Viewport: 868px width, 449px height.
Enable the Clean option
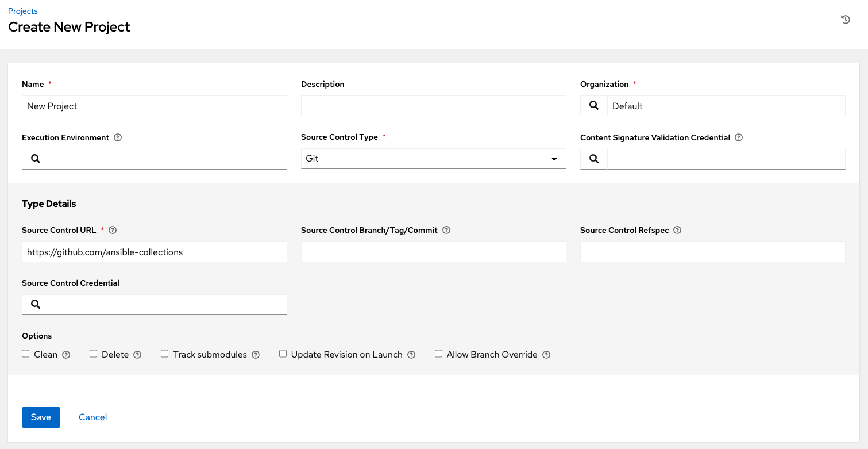click(x=25, y=353)
